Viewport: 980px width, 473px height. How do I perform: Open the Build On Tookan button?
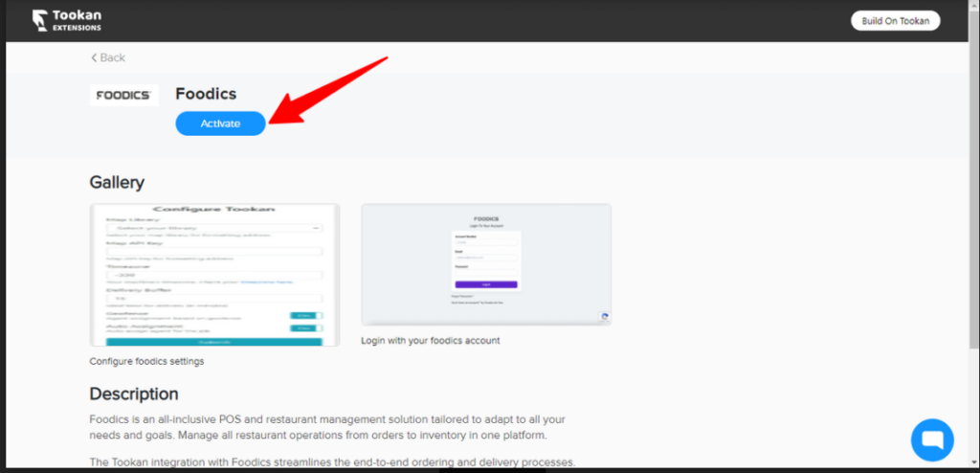click(895, 21)
